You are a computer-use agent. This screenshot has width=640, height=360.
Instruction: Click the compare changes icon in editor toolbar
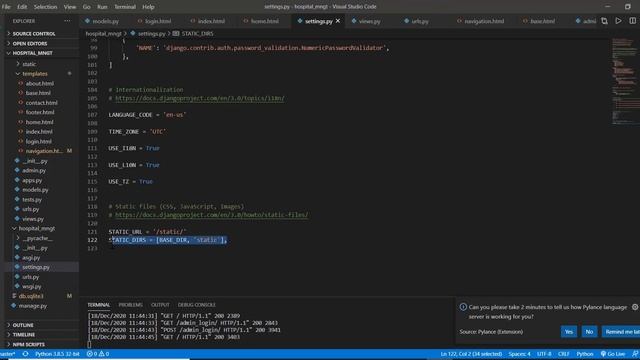coord(604,21)
